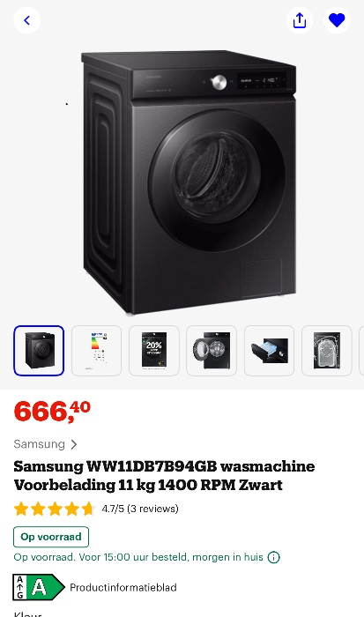364x617 pixels.
Task: Select the first washing machine thumbnail
Action: (x=39, y=351)
